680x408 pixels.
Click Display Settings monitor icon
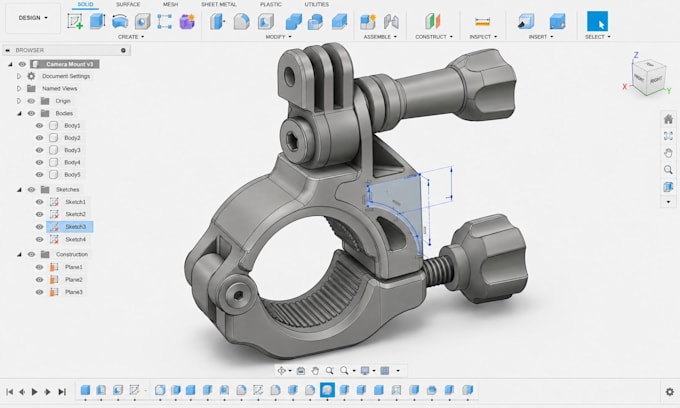coord(365,371)
